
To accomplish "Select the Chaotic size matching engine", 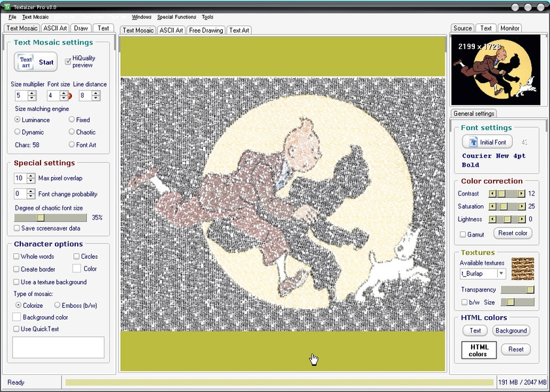I will coord(72,132).
